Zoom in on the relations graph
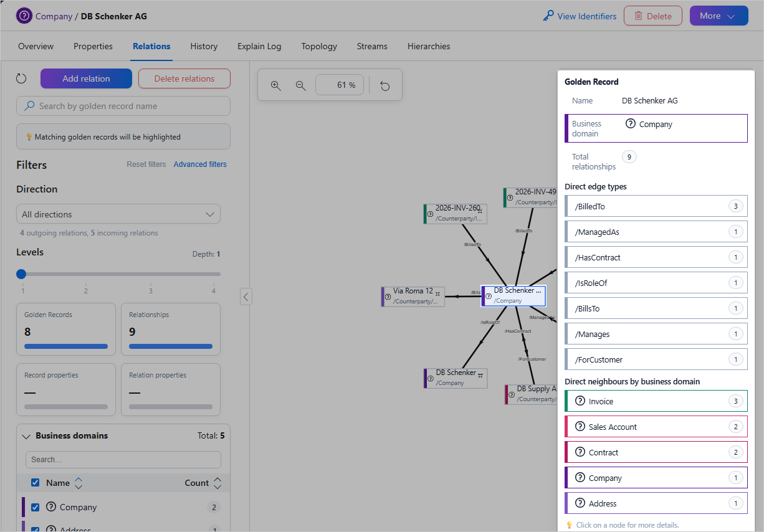764x532 pixels. tap(276, 85)
